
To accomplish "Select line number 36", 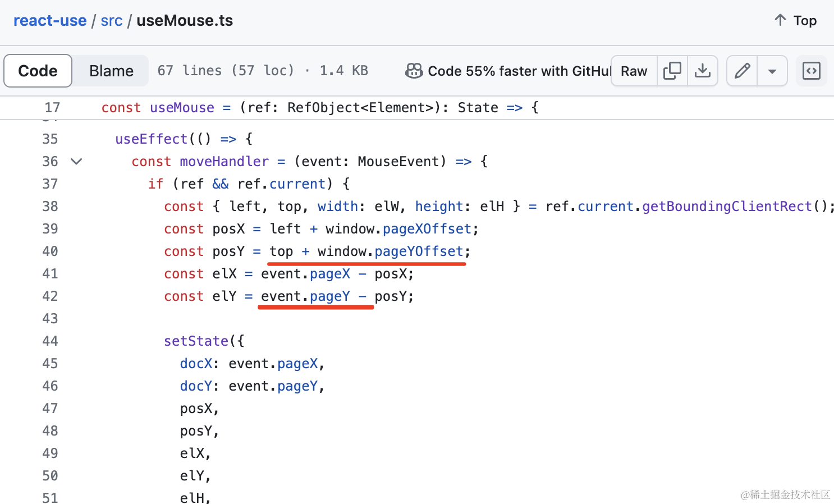I will coord(50,162).
